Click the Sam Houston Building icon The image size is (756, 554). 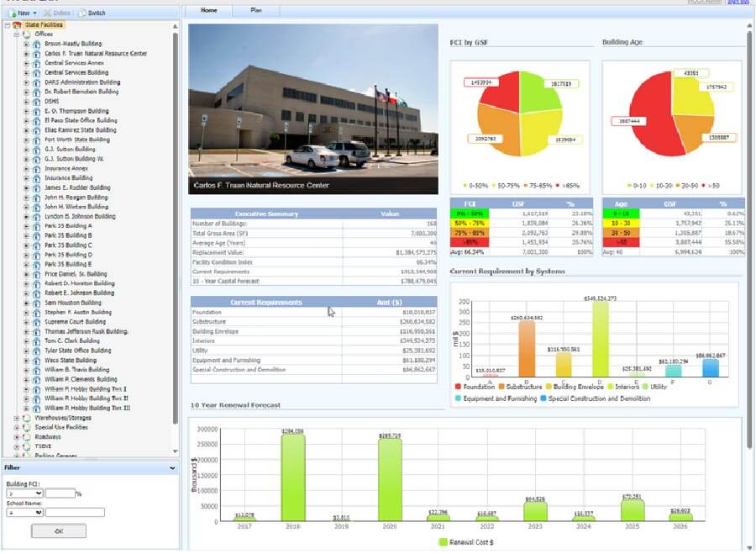click(36, 303)
